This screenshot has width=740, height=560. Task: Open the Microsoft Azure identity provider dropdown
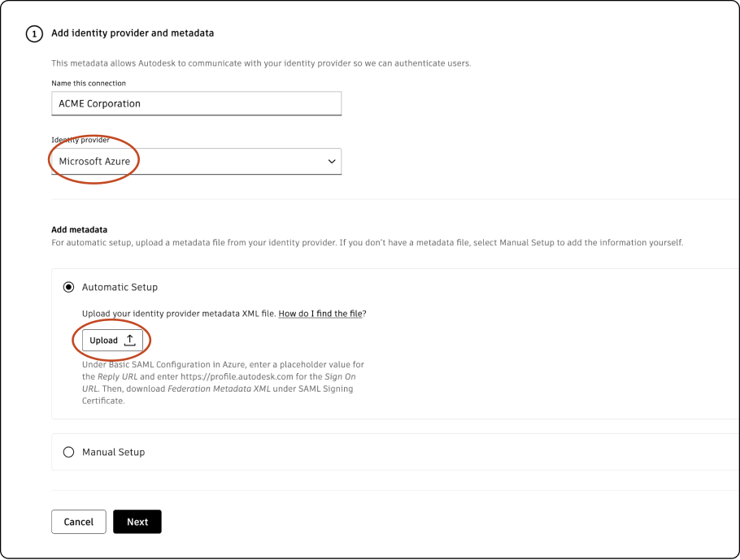point(195,162)
